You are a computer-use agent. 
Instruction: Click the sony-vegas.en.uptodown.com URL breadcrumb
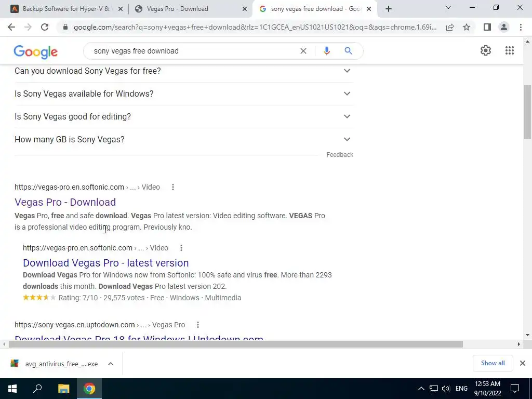100,325
